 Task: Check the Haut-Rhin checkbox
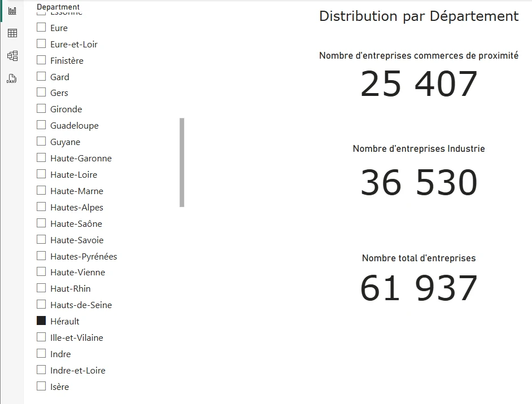(41, 288)
